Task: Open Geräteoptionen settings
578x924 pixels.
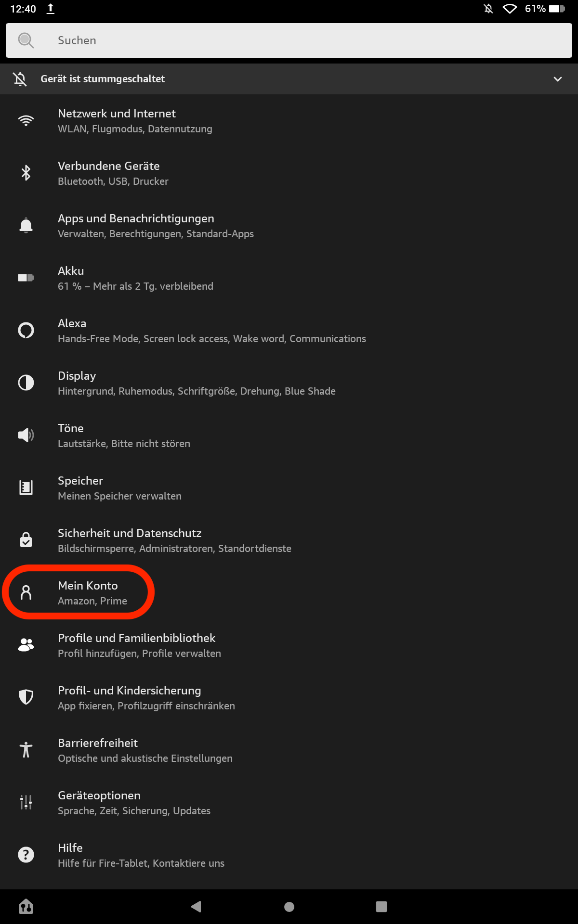Action: (134, 802)
